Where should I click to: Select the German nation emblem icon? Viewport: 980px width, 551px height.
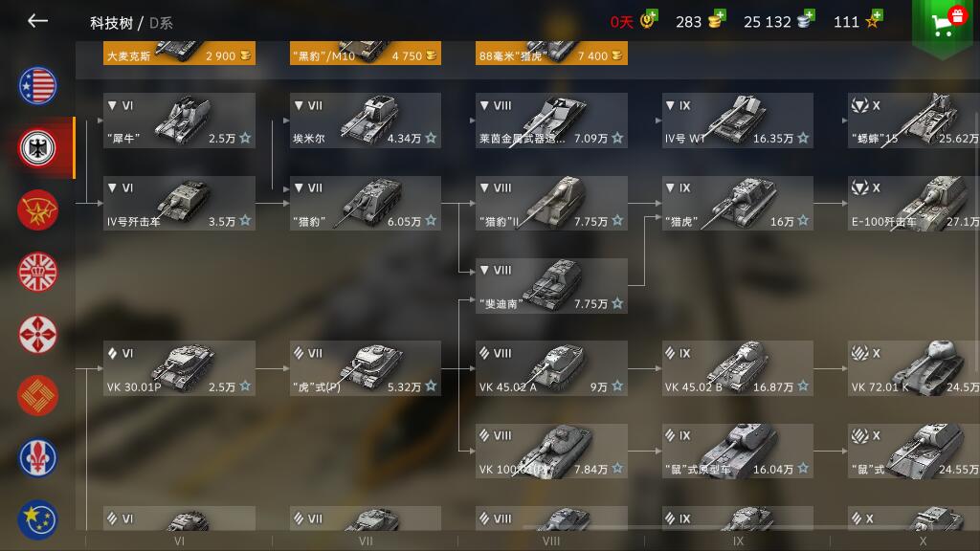(37, 148)
